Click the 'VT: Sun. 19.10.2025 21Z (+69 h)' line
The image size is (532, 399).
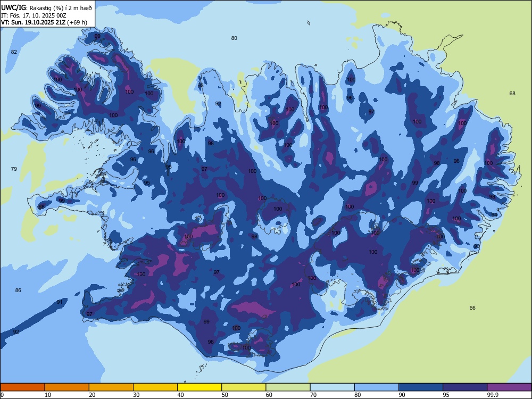44,22
